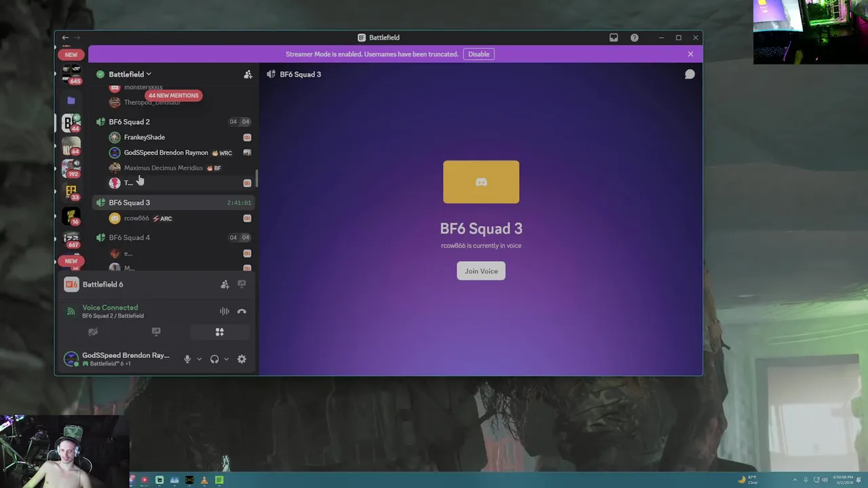The image size is (868, 488).
Task: Open the Discord help icon
Action: 634,38
